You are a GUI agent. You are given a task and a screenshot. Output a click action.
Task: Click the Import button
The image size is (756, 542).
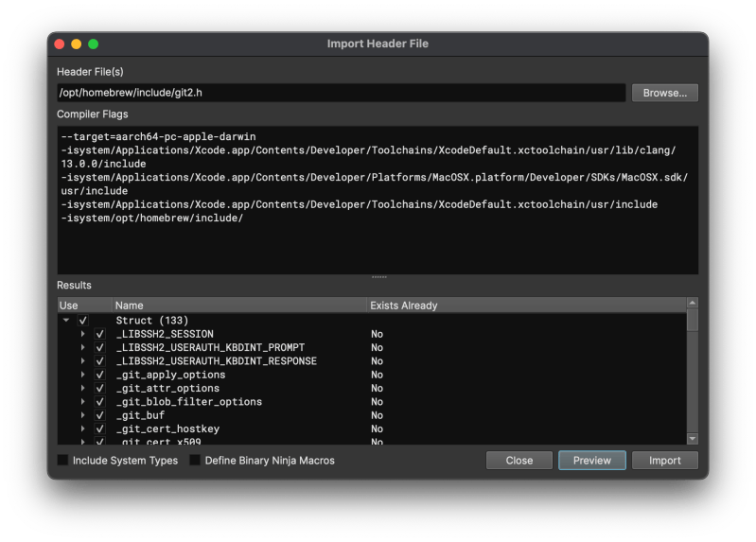[x=664, y=460]
